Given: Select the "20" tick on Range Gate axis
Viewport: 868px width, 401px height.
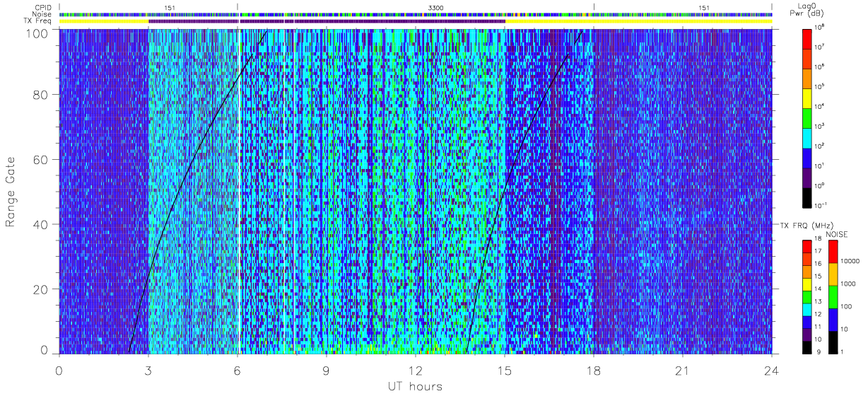Looking at the screenshot, I should coord(41,289).
